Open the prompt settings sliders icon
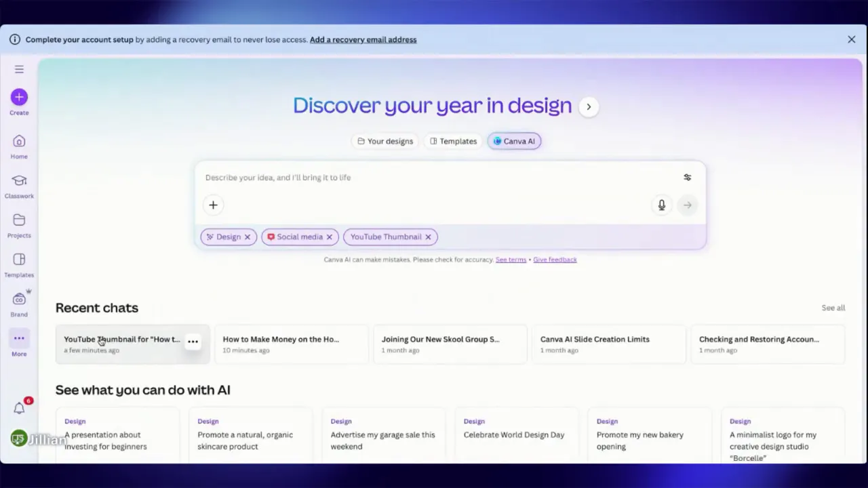Screen dimensions: 868x488 pos(687,177)
